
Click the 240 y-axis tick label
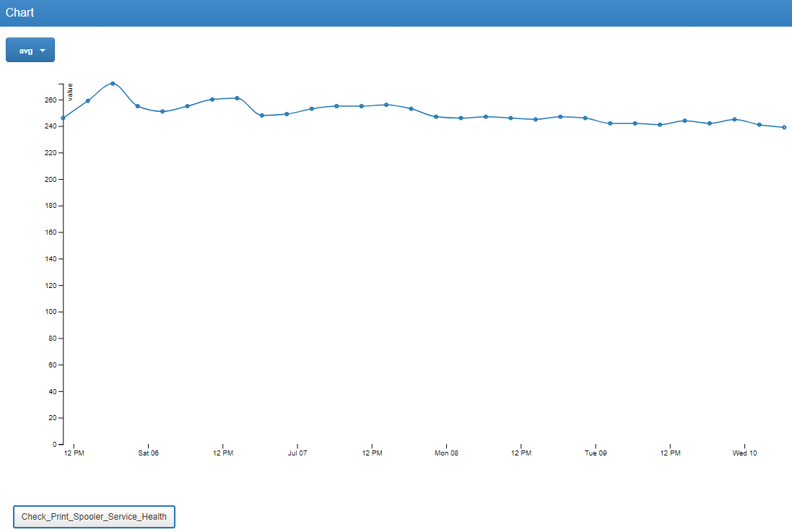click(x=51, y=126)
